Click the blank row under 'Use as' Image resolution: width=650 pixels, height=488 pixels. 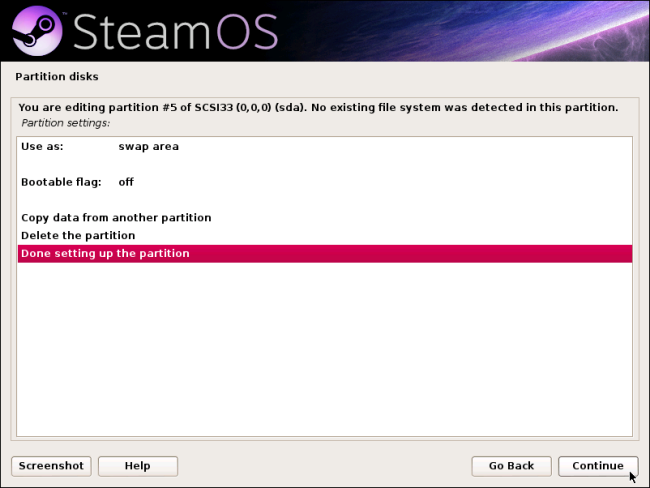(x=325, y=164)
